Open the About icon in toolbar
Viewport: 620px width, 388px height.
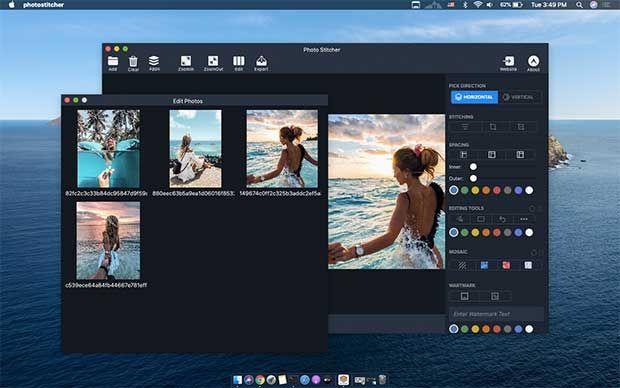point(533,61)
